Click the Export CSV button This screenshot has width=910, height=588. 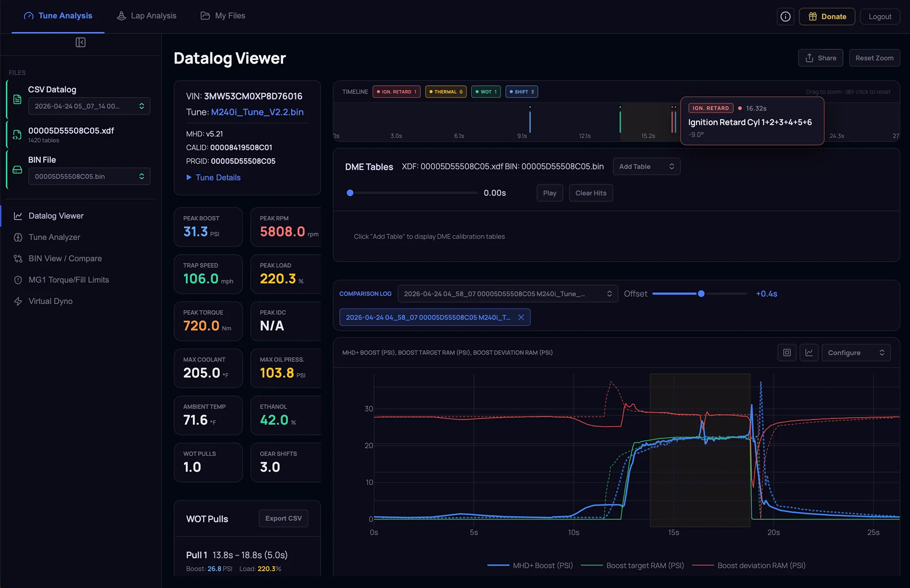[284, 518]
